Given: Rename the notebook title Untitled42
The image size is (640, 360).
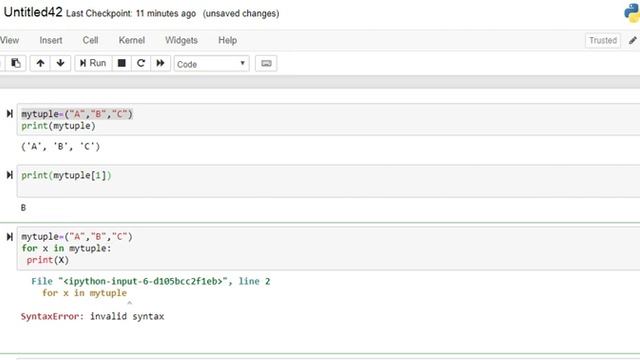Looking at the screenshot, I should (x=33, y=12).
